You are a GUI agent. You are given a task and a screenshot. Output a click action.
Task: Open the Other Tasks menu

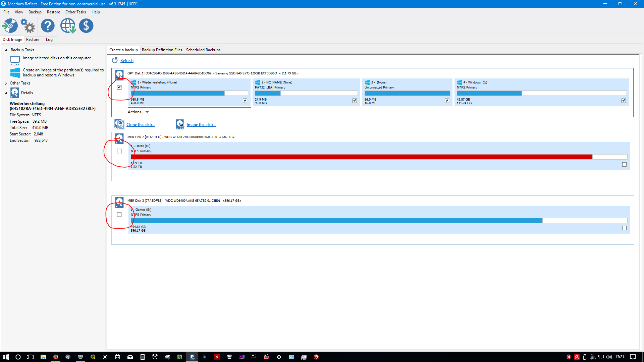pos(75,12)
